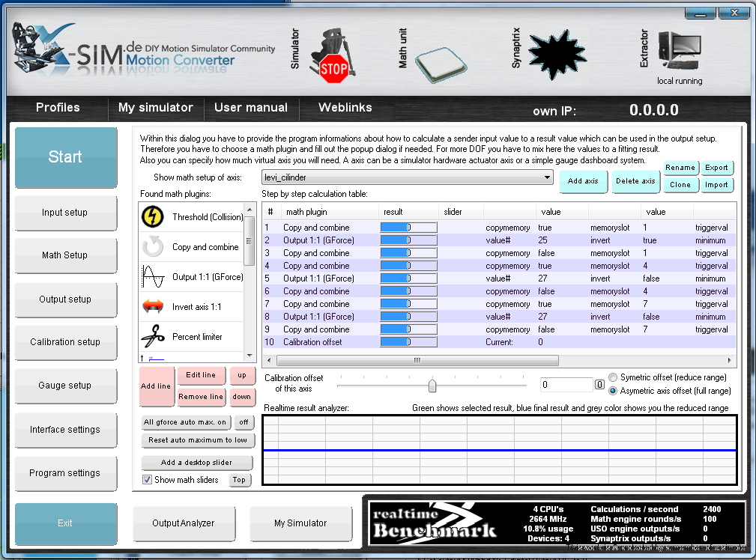Image resolution: width=756 pixels, height=560 pixels.
Task: Select the Output 1:1 (GForce) sine icon
Action: [x=153, y=277]
